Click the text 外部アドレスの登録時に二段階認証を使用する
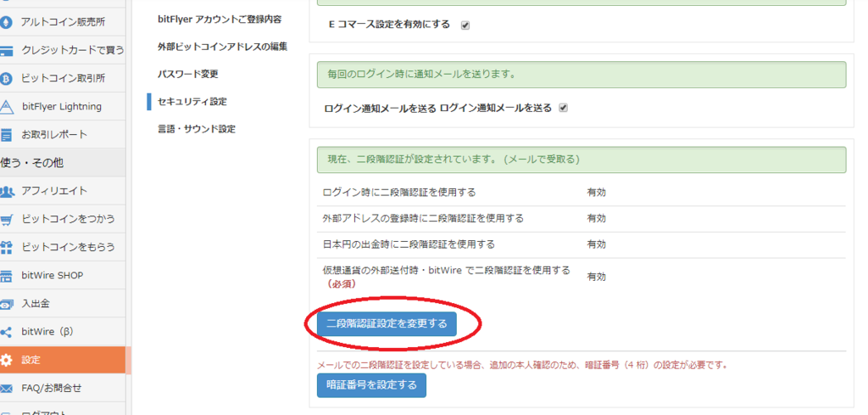 (x=423, y=218)
